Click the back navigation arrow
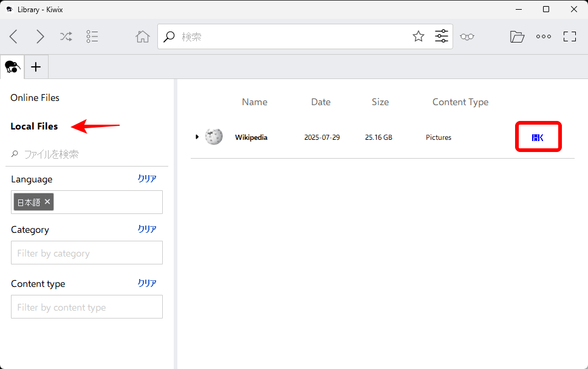The image size is (588, 369). 13,36
